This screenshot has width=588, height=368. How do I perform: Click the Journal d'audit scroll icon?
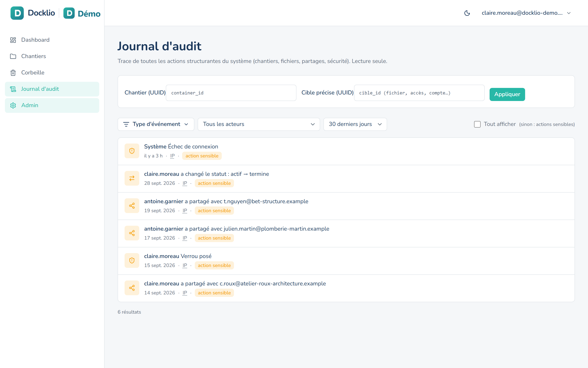tap(13, 89)
